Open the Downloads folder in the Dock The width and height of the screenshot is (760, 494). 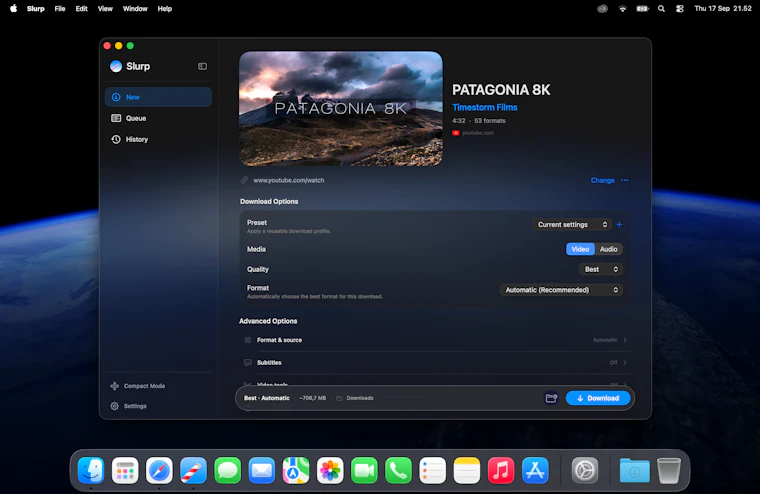point(634,470)
